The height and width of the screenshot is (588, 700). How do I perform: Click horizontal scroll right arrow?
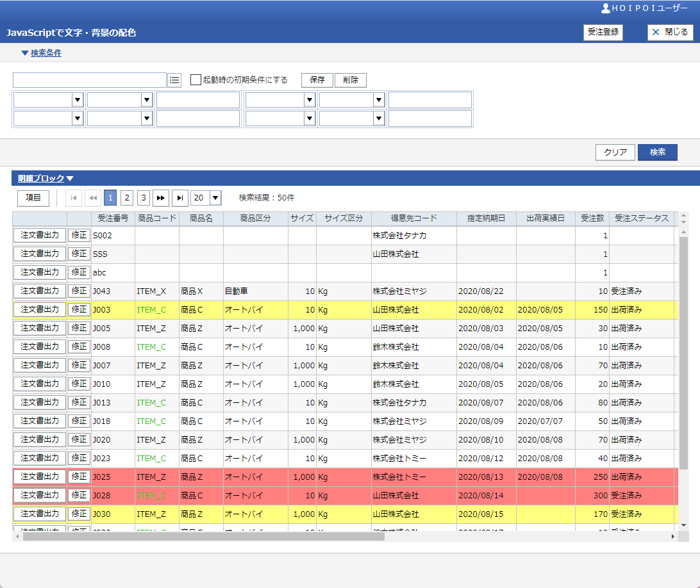tap(673, 536)
